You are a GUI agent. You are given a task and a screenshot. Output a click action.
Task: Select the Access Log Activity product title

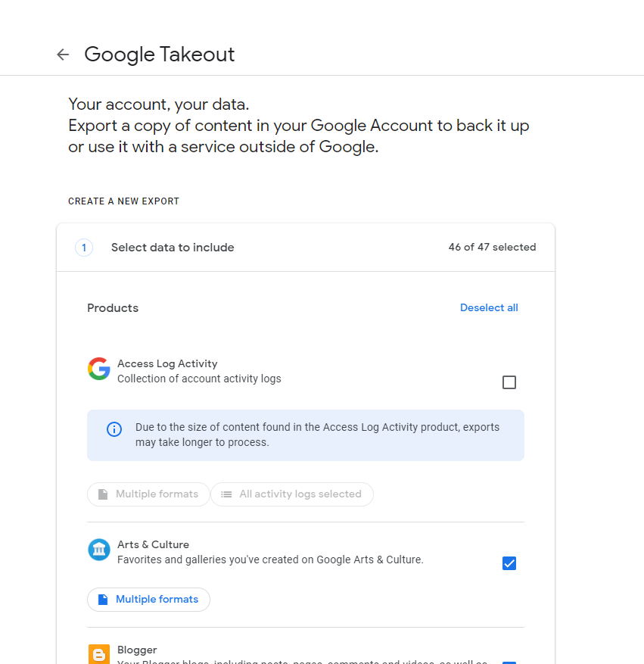167,364
